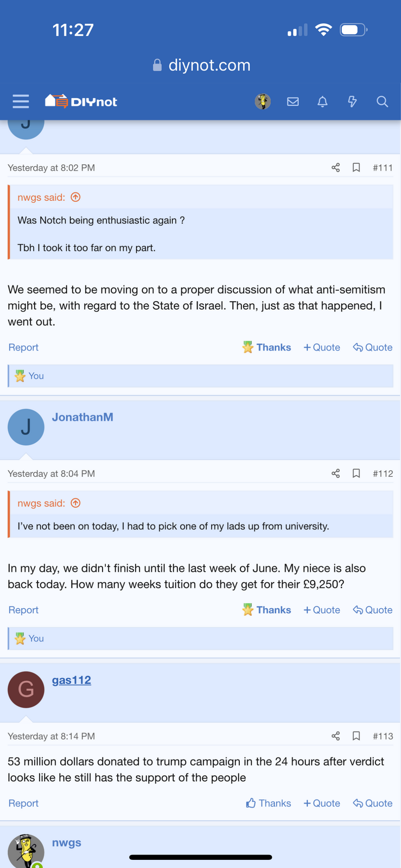Open the notifications bell
This screenshot has height=868, width=401.
[x=322, y=101]
